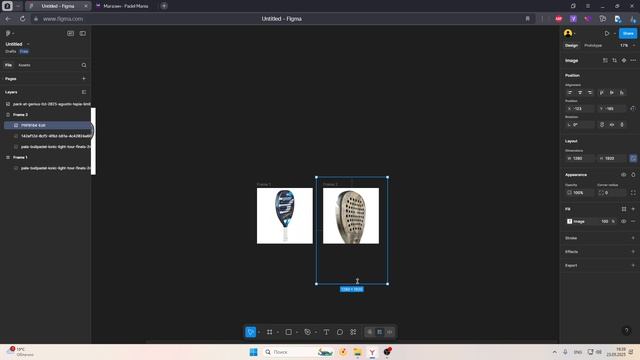640x360 pixels.
Task: Edit the Rotation angle field
Action: point(580,124)
